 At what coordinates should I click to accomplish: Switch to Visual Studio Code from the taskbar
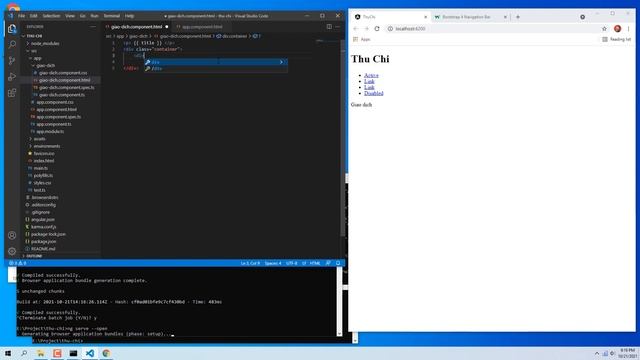(90, 353)
